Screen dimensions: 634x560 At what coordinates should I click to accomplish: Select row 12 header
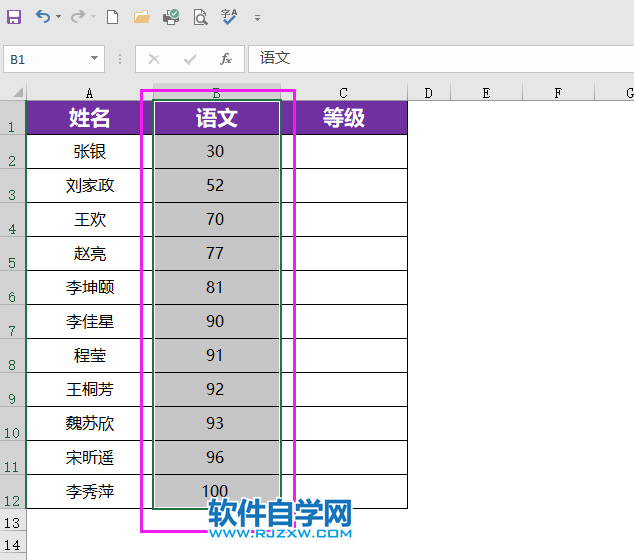coord(13,492)
